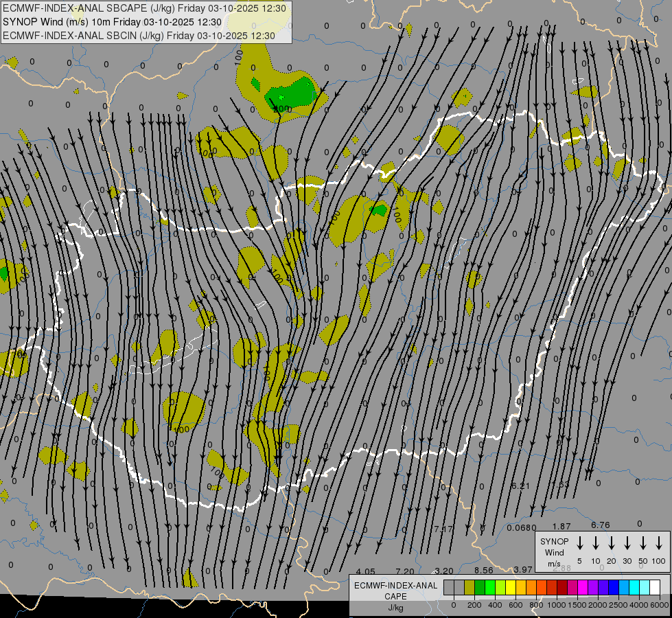Click the 20 m/s wind legend arrow
The width and height of the screenshot is (672, 618).
pyautogui.click(x=612, y=544)
